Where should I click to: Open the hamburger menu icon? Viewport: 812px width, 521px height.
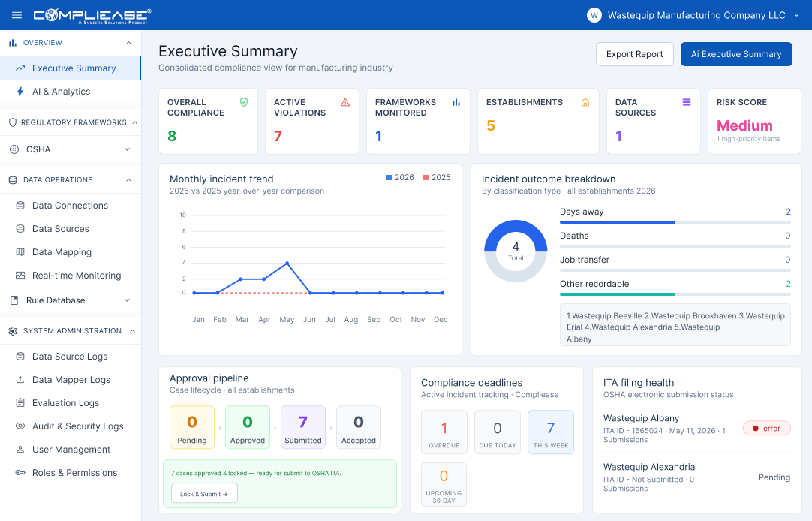[17, 15]
